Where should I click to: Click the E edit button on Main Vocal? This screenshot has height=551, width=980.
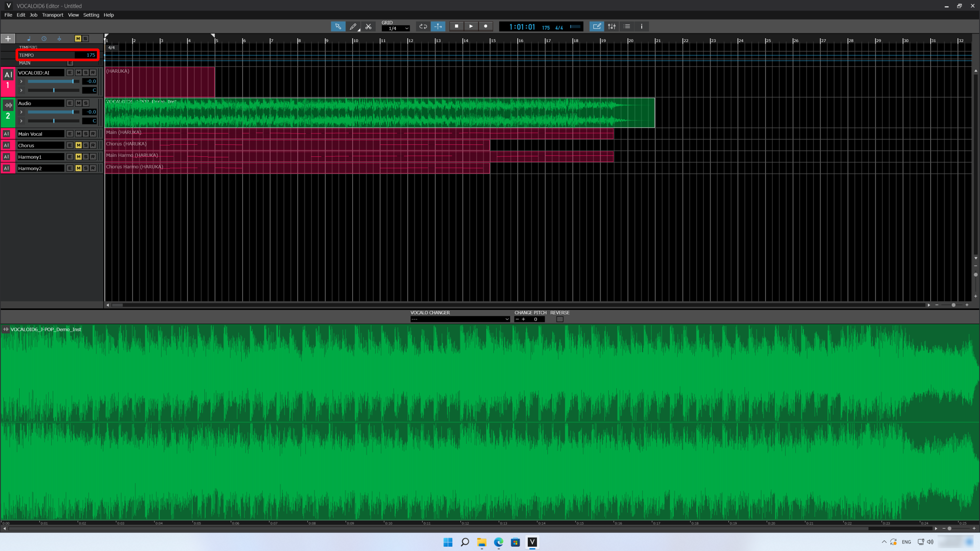point(69,134)
